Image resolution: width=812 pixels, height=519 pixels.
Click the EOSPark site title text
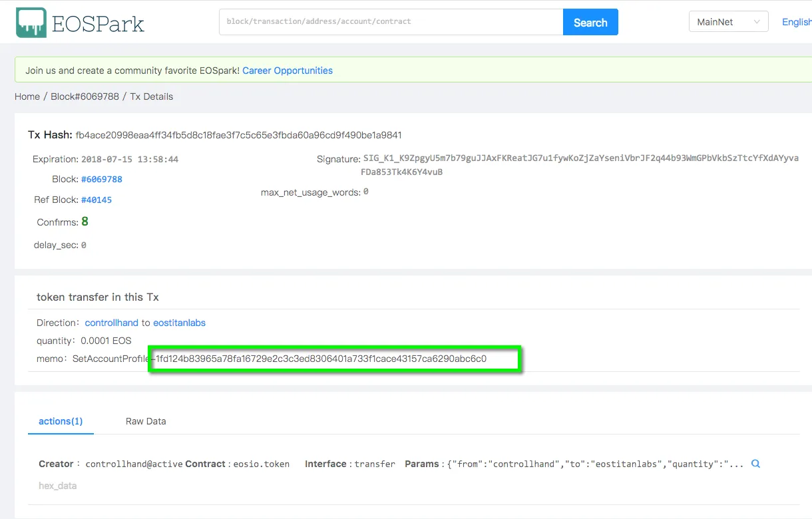[x=98, y=23]
